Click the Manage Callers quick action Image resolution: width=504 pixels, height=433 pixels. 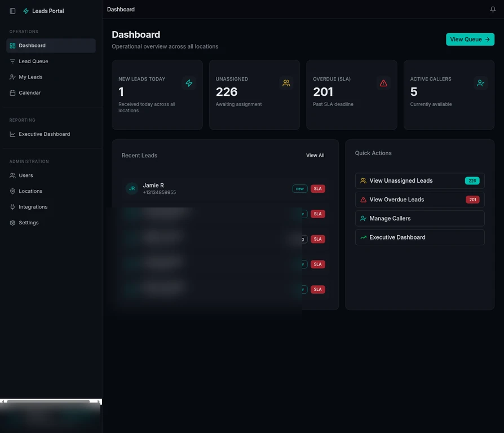click(x=419, y=218)
